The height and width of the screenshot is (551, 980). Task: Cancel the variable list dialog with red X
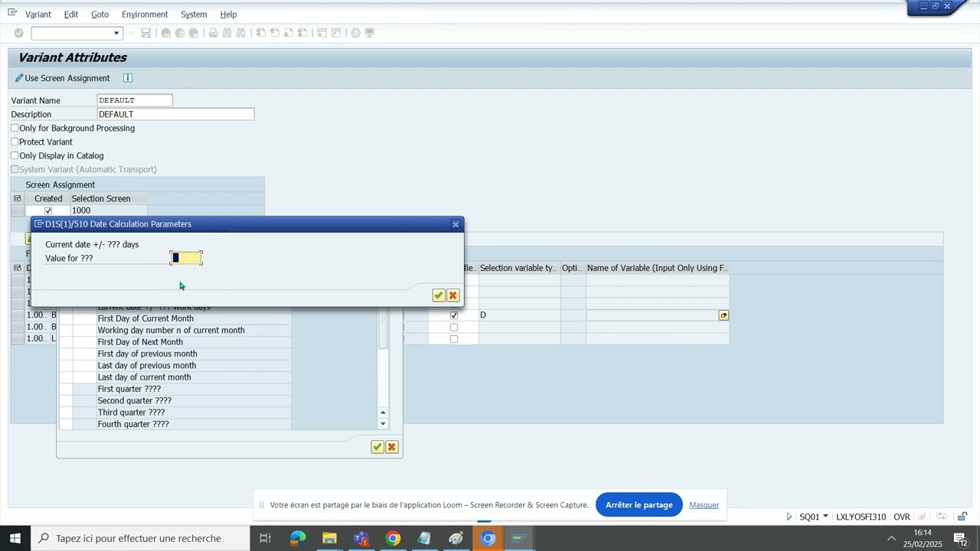pos(392,447)
